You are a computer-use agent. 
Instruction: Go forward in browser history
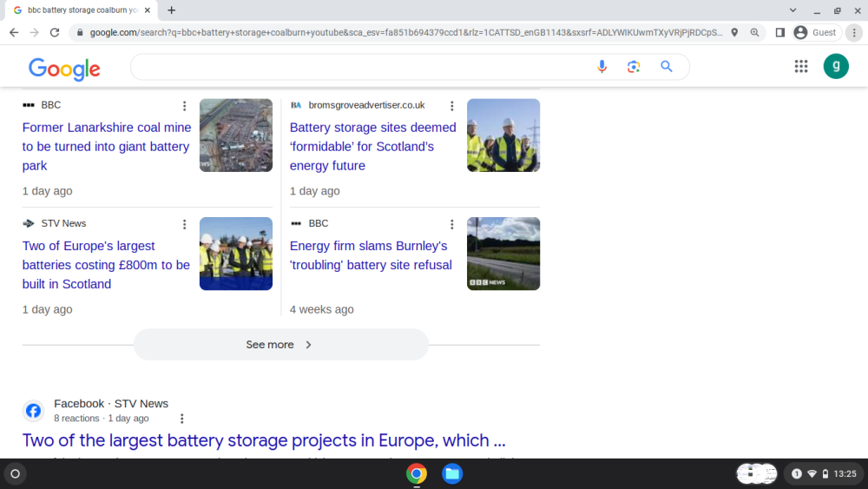(35, 33)
